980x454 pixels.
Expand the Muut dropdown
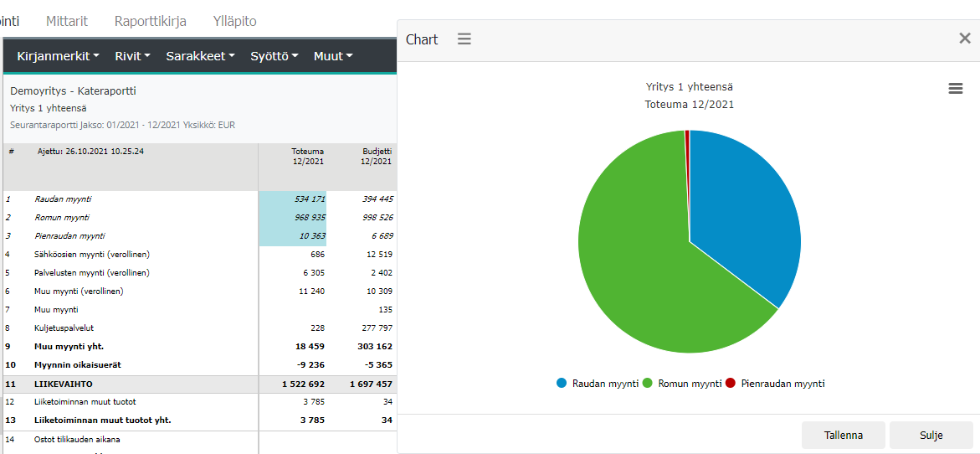332,56
